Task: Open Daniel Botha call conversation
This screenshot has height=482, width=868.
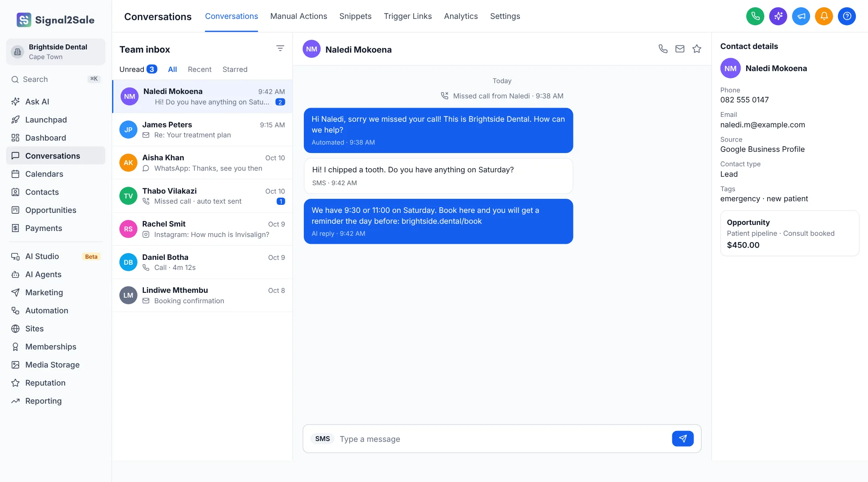Action: point(202,262)
